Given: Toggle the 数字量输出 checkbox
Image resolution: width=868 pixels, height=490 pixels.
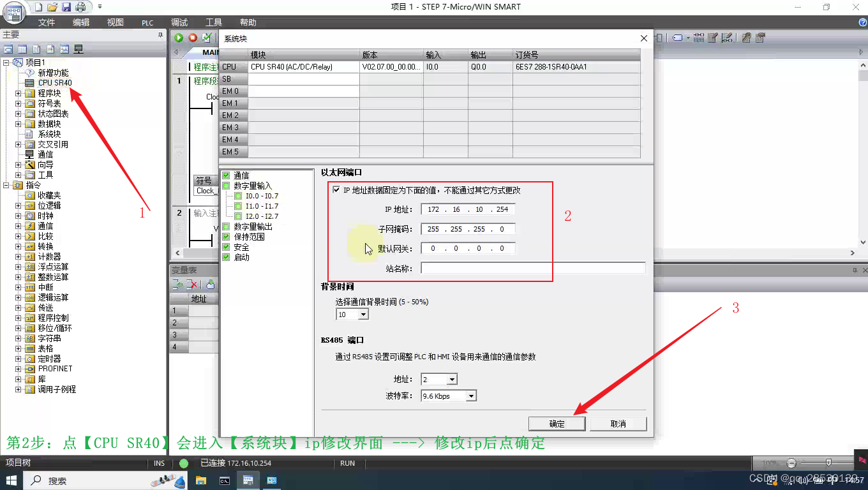Looking at the screenshot, I should [226, 226].
